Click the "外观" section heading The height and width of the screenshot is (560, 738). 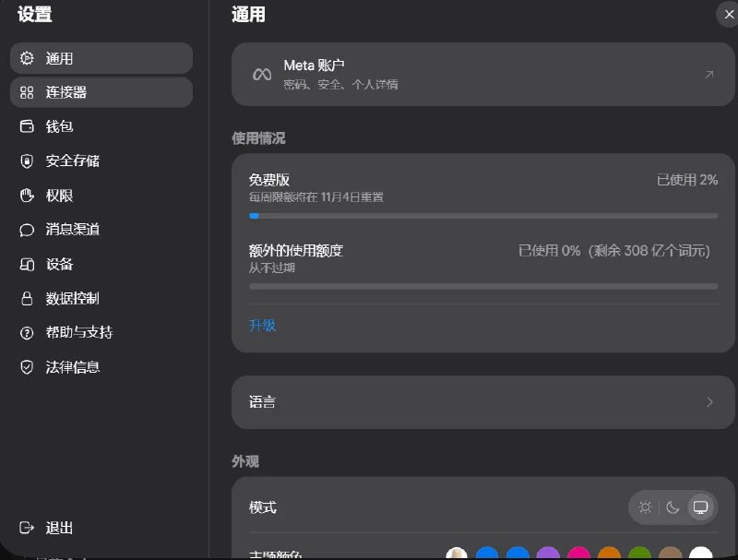245,461
